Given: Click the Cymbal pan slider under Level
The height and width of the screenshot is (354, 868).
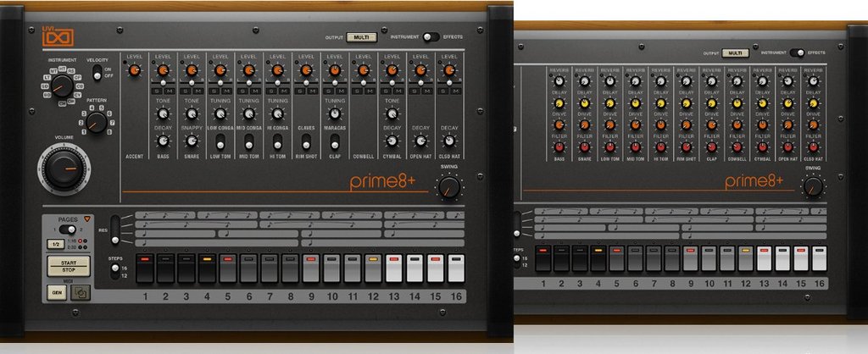Looking at the screenshot, I should click(x=392, y=82).
